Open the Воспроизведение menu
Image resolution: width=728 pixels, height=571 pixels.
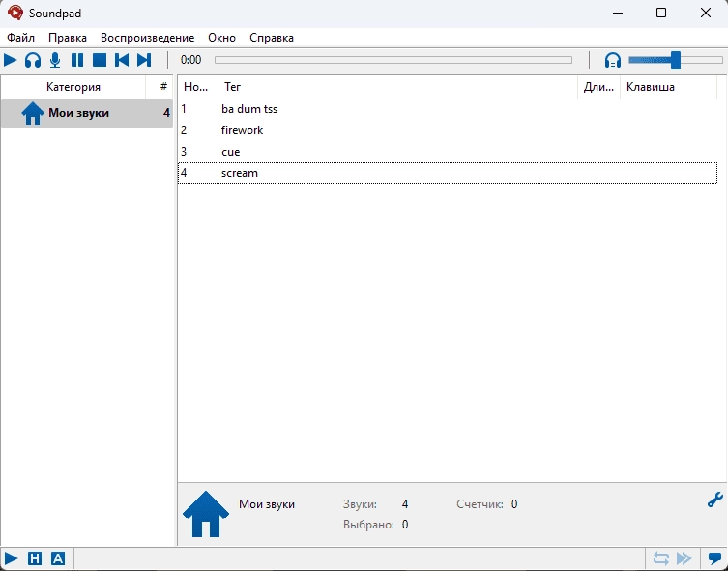[x=147, y=38]
